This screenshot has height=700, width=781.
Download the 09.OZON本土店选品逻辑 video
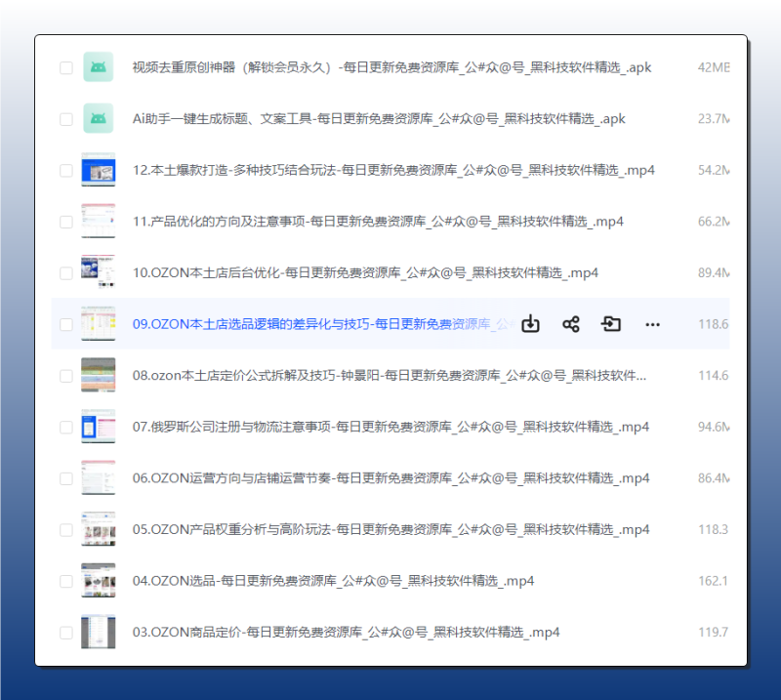pyautogui.click(x=530, y=323)
